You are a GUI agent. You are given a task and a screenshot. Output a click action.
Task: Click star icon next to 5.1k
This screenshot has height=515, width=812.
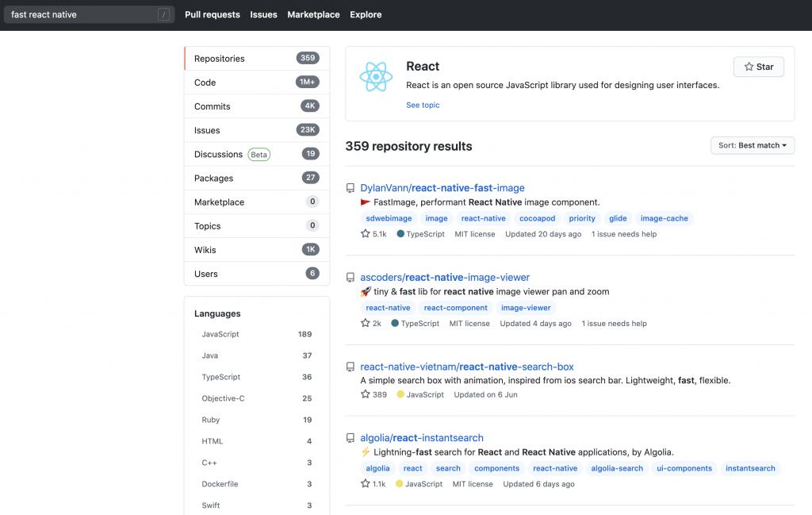[365, 233]
